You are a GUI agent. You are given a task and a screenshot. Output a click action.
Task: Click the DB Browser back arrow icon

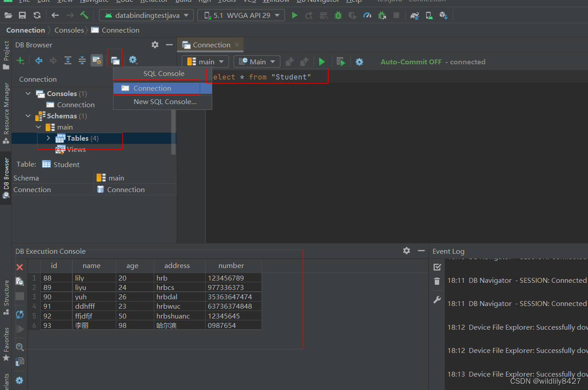coord(39,60)
